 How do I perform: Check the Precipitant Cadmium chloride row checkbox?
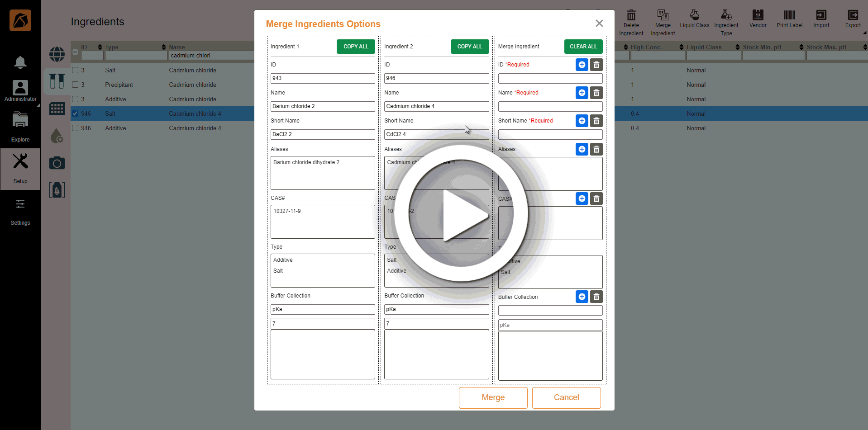(76, 85)
